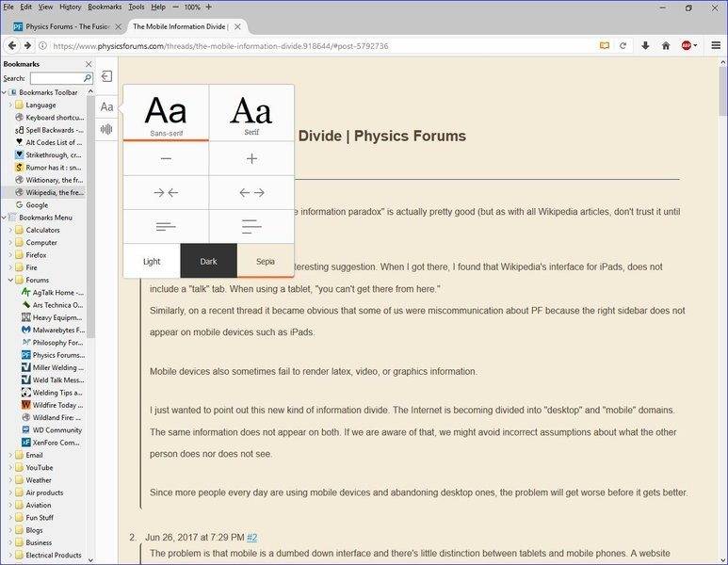Open the AgTalk Home bookmark
Screen dimensions: 728x565
[53, 293]
